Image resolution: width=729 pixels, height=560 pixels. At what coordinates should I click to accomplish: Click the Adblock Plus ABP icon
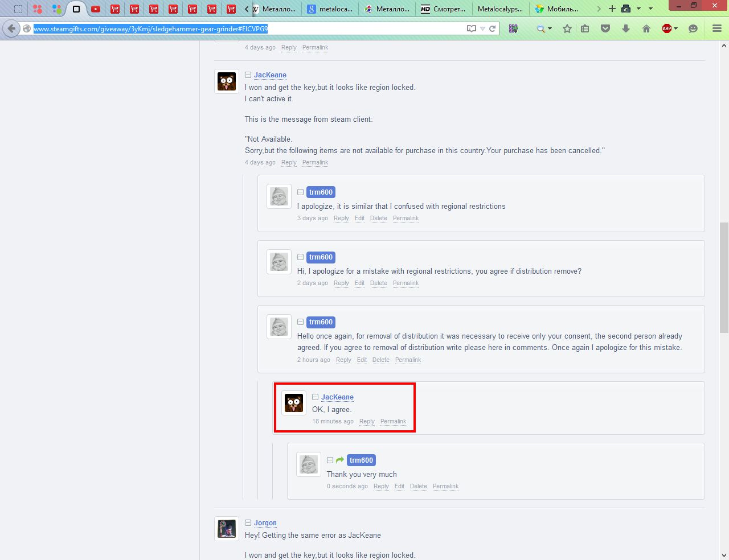[666, 28]
